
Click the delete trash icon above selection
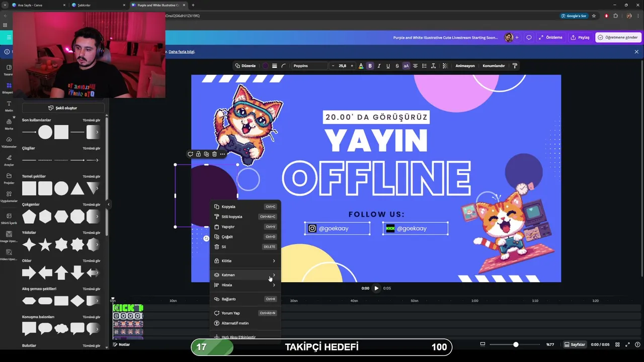click(x=214, y=154)
